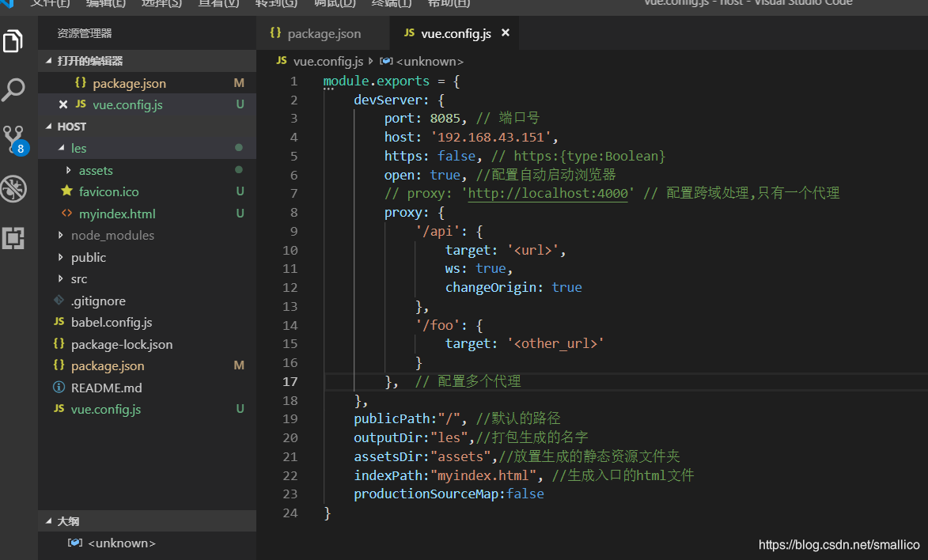The height and width of the screenshot is (560, 928).
Task: Click the localhost:4000 link in comment
Action: pos(547,194)
